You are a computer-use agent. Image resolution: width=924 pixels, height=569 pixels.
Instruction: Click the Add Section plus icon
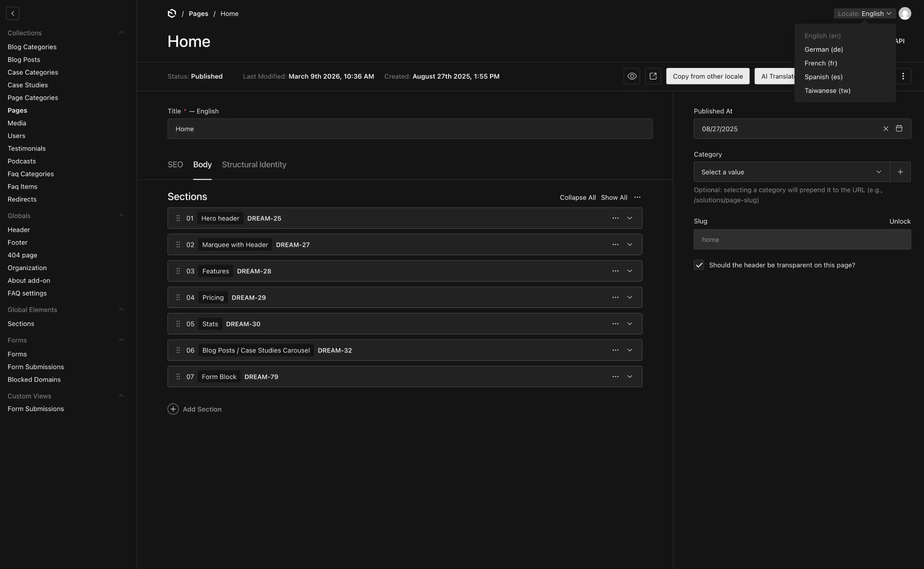point(173,409)
